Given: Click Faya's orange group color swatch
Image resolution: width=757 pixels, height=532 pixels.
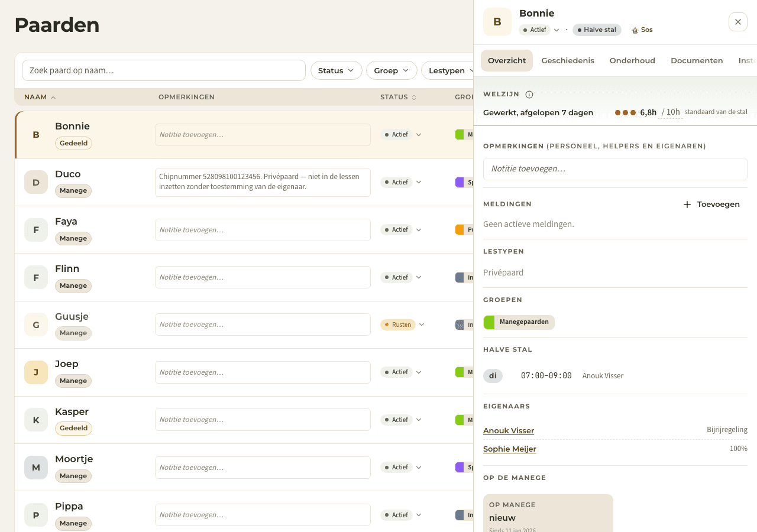Looking at the screenshot, I should click(460, 229).
